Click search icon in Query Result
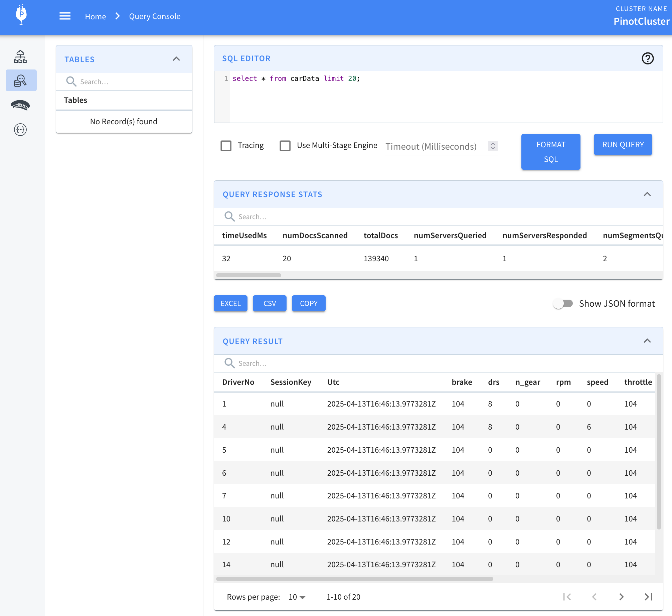This screenshot has width=672, height=616. click(x=229, y=363)
